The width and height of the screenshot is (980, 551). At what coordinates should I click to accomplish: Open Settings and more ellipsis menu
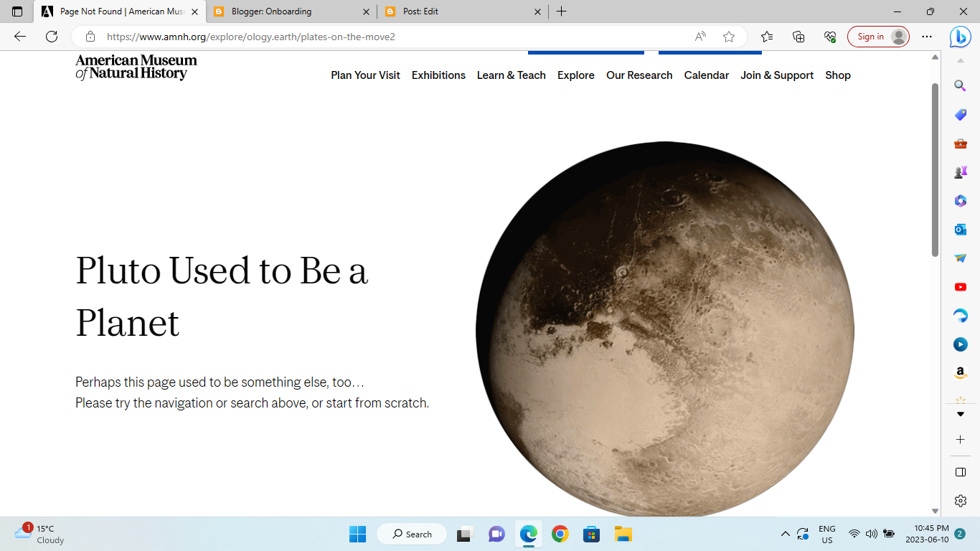pos(927,37)
